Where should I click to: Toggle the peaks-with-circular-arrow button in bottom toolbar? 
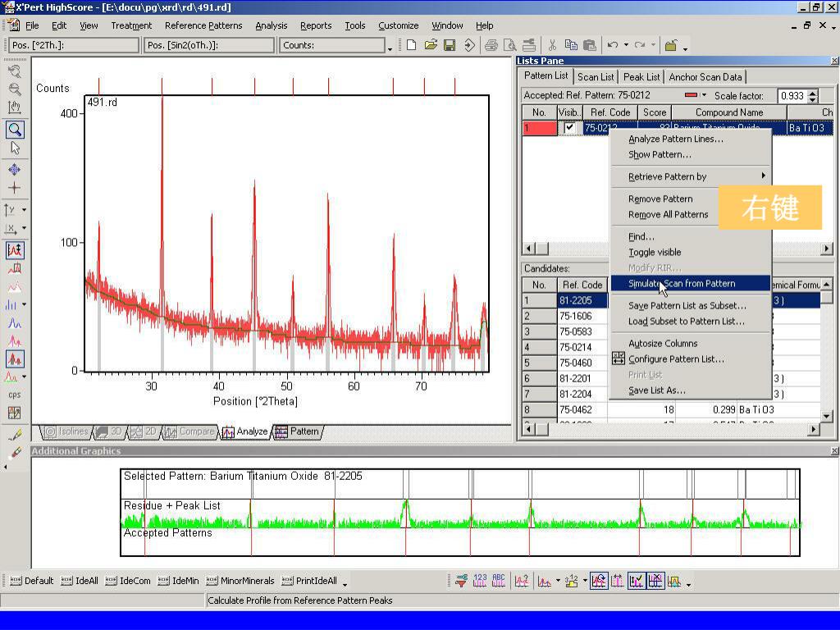tap(598, 581)
